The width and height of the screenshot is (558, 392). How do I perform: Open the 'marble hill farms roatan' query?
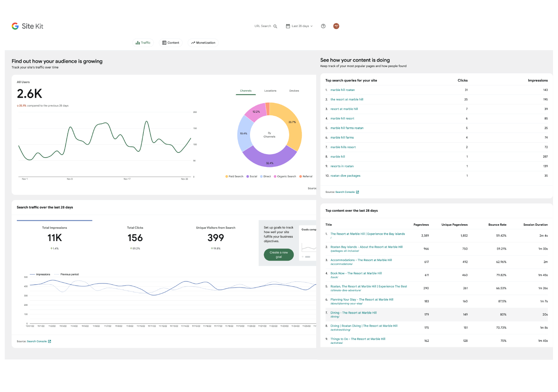pos(347,128)
